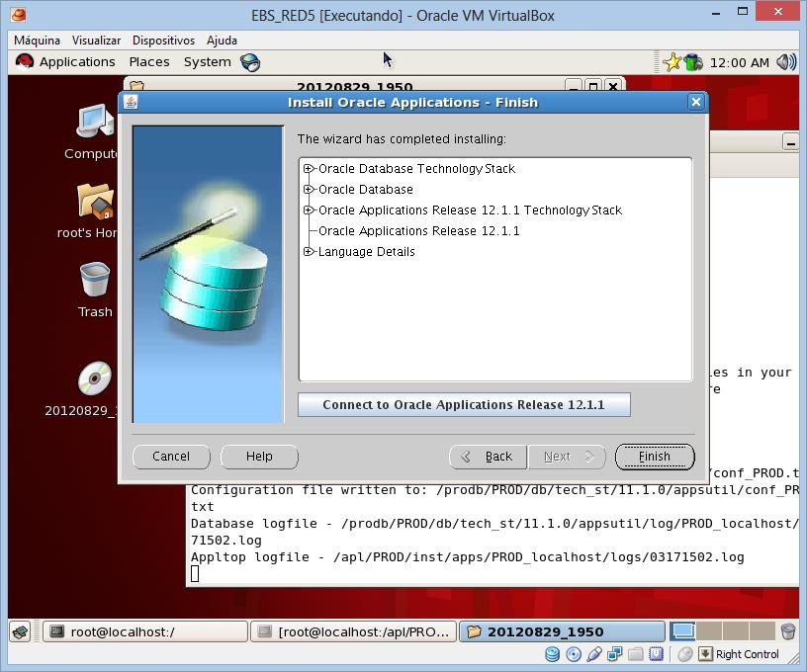Click VirtualBox USB devices status icon
This screenshot has height=672, width=807.
pyautogui.click(x=594, y=654)
